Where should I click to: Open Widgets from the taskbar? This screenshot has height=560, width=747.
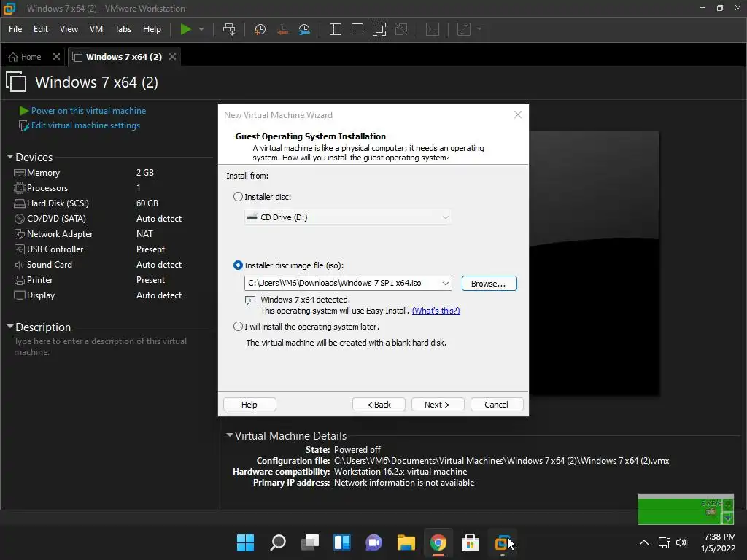[x=341, y=542]
